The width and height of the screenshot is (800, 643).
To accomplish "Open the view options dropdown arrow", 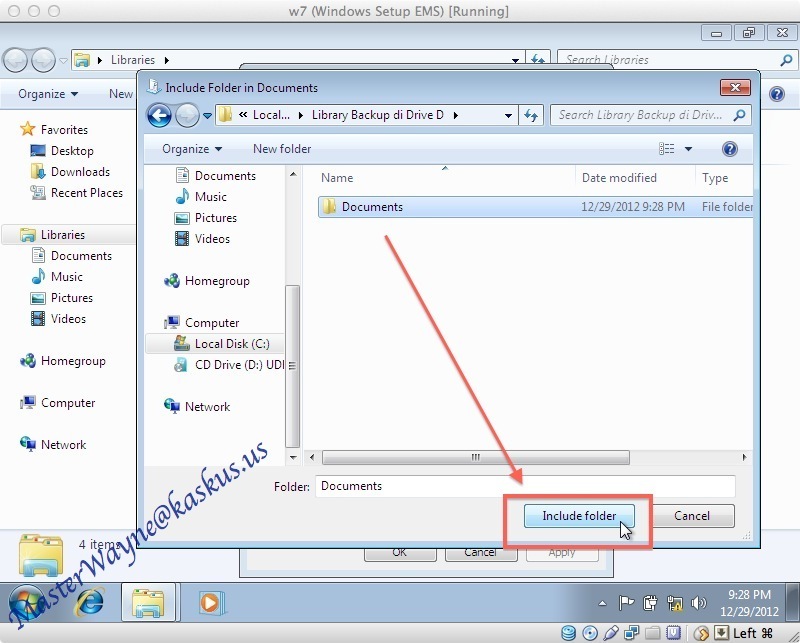I will point(688,149).
